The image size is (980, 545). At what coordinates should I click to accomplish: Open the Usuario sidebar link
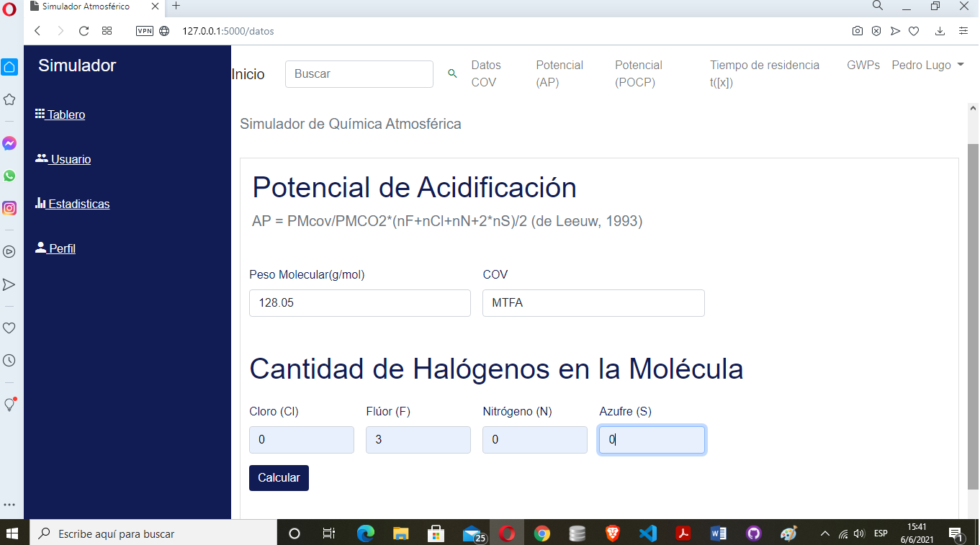pos(63,159)
